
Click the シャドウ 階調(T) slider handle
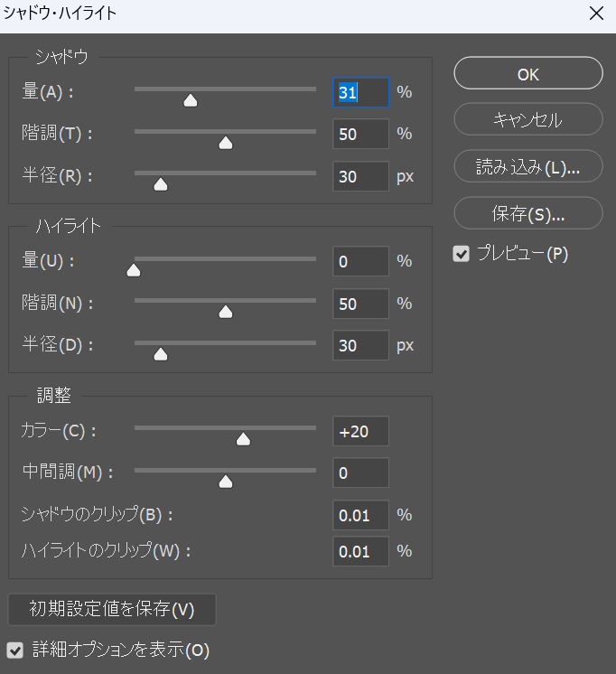pyautogui.click(x=226, y=142)
